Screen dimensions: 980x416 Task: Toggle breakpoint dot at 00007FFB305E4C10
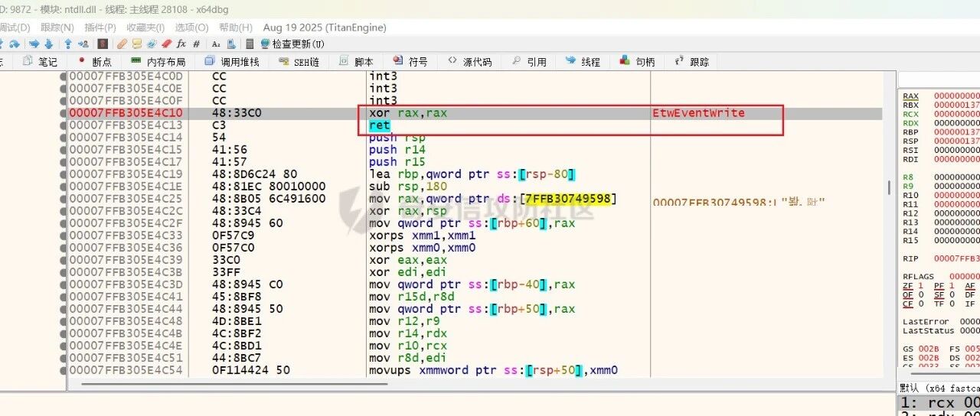click(x=64, y=112)
